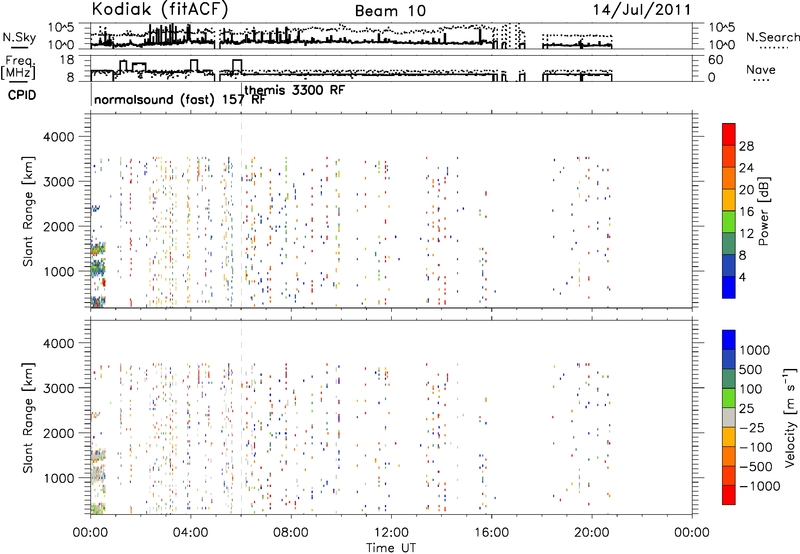800x554 pixels.
Task: Click the '3000' tick on the velocity panel
Action: pyautogui.click(x=59, y=388)
